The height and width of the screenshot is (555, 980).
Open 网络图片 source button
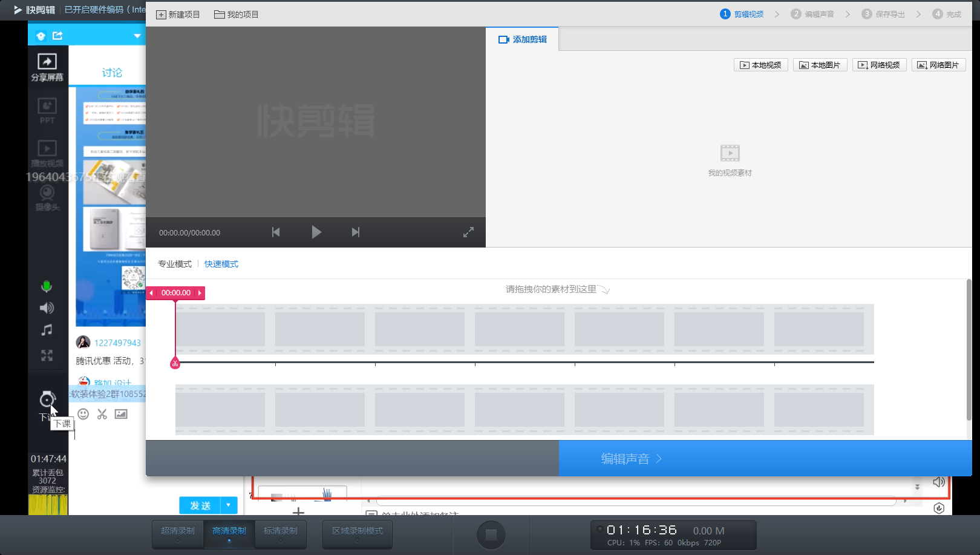(938, 65)
